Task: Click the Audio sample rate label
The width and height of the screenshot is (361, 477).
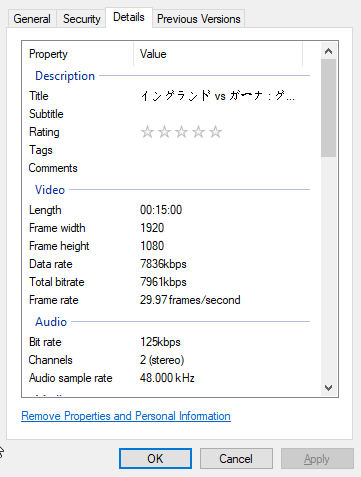Action: coord(71,378)
